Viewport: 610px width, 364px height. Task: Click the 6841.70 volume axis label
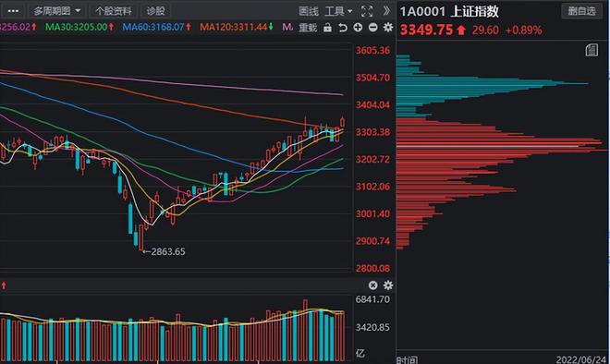tap(372, 299)
